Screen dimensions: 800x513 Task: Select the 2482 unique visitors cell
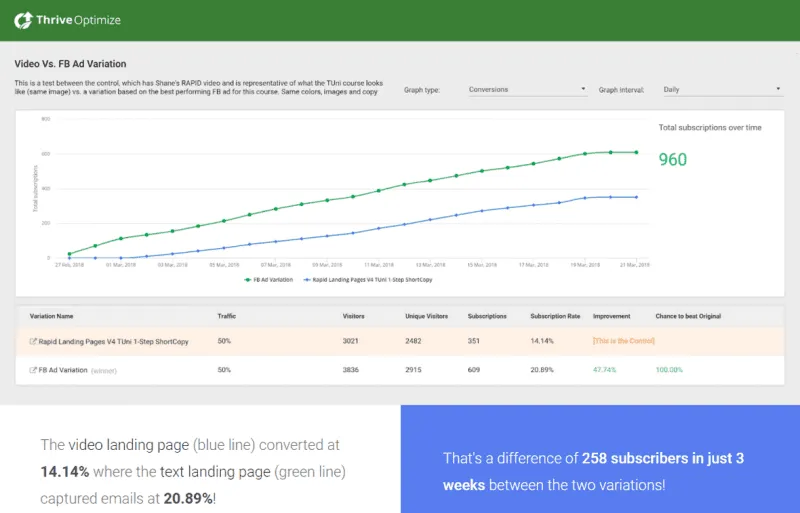coord(413,340)
